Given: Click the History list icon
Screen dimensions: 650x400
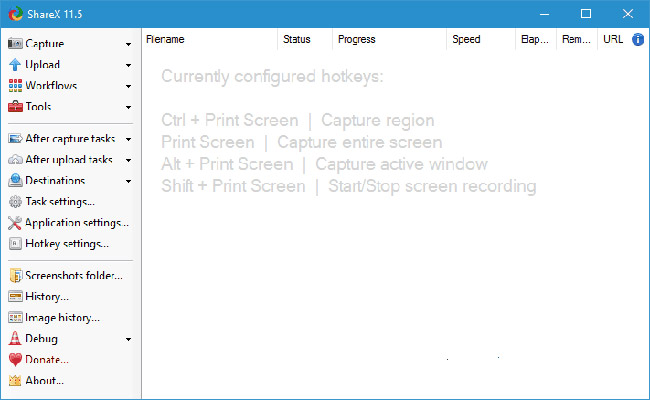Looking at the screenshot, I should click(15, 296).
